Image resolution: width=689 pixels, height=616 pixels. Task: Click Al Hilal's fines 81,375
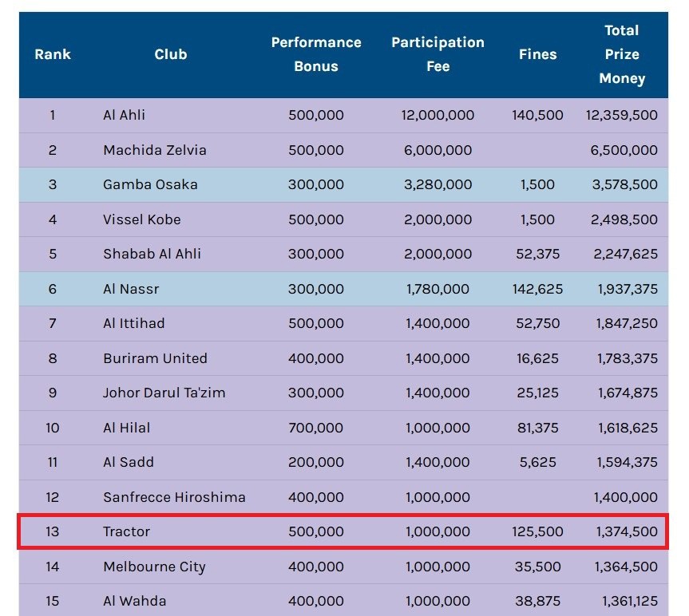[x=537, y=428]
